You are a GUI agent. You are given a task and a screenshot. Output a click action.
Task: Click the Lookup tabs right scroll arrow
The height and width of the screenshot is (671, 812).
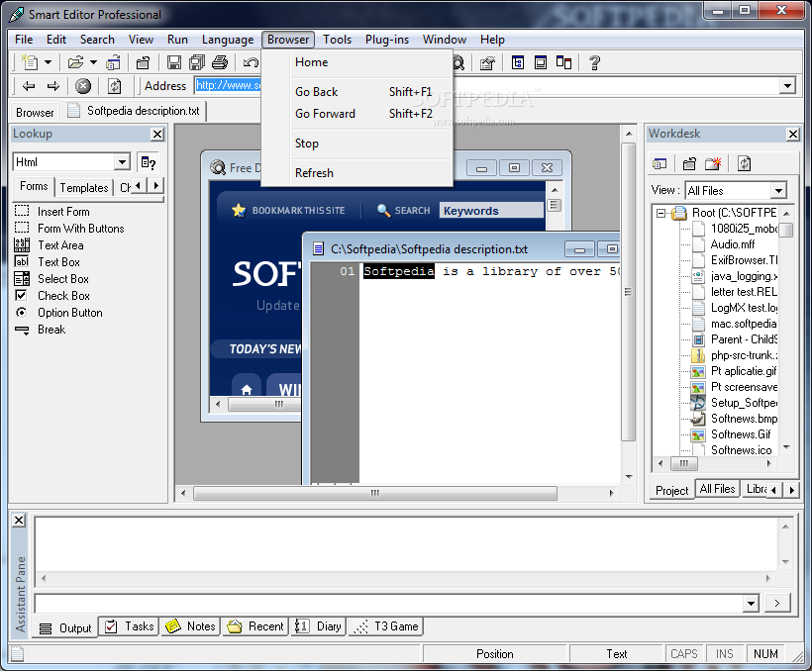(x=155, y=185)
